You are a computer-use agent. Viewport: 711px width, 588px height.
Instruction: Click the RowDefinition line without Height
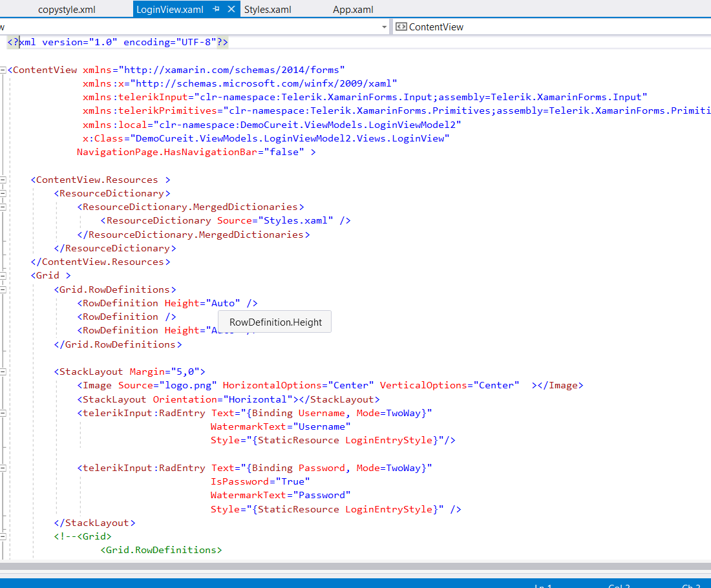click(x=127, y=317)
